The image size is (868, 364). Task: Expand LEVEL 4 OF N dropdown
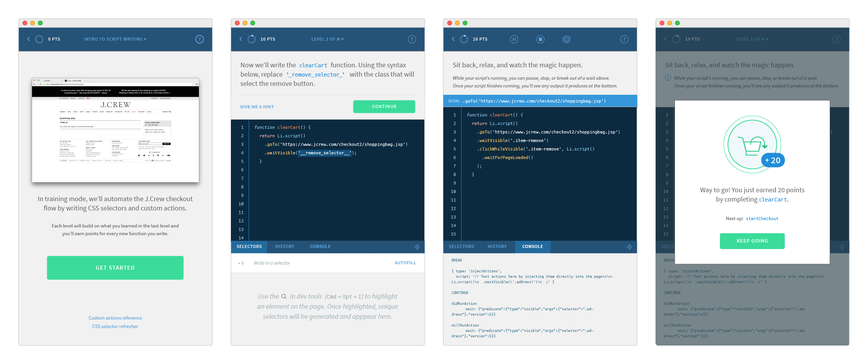pyautogui.click(x=752, y=39)
